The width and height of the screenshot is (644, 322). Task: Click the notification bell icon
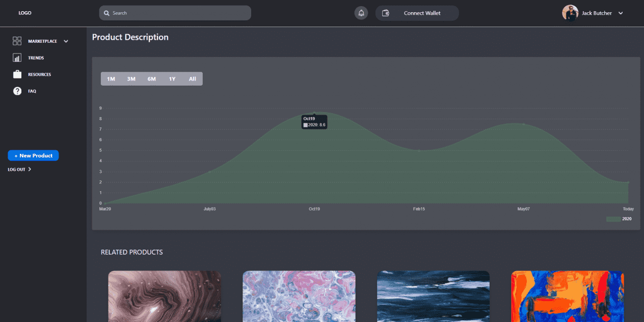tap(361, 13)
